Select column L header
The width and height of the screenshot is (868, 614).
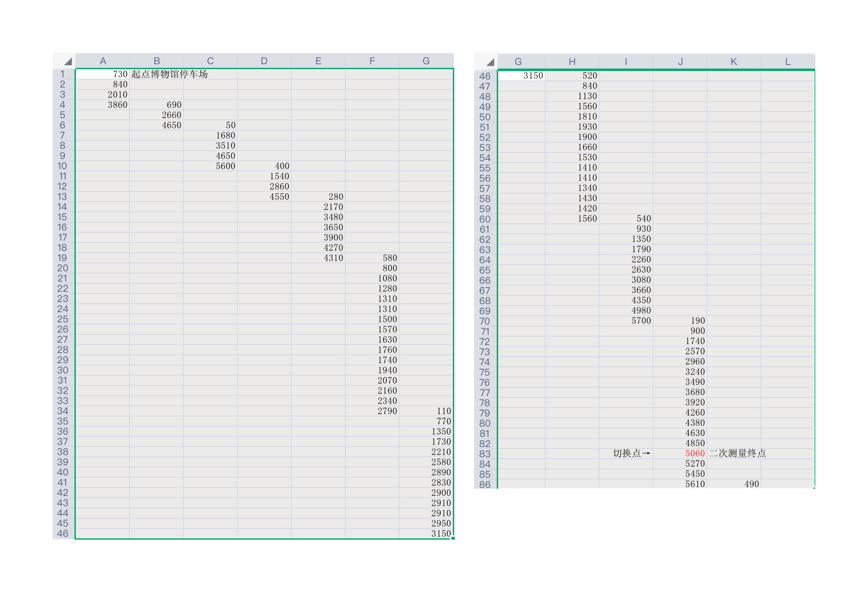788,62
